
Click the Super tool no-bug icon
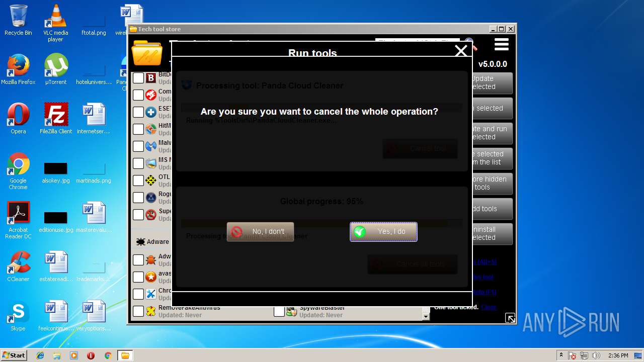pyautogui.click(x=151, y=215)
